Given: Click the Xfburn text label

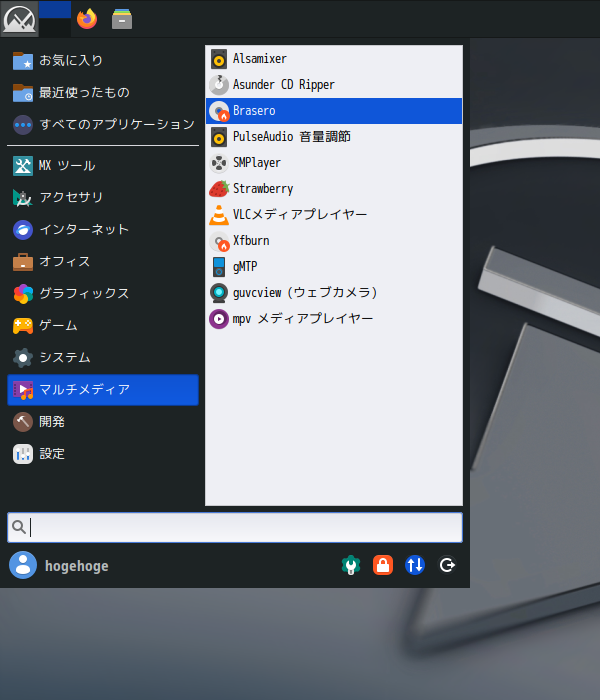Looking at the screenshot, I should tap(251, 241).
